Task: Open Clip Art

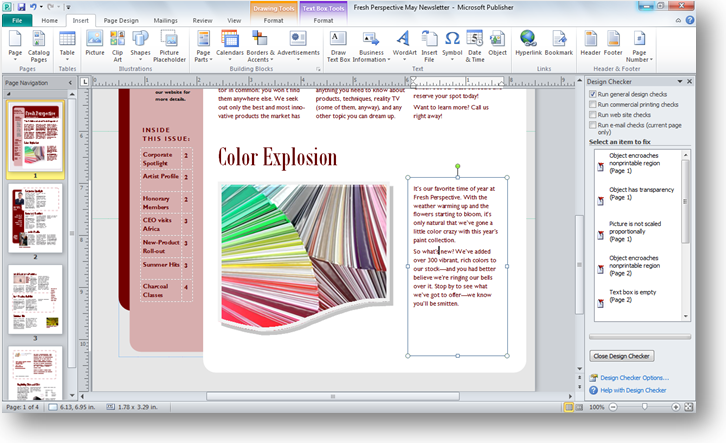Action: (x=117, y=46)
